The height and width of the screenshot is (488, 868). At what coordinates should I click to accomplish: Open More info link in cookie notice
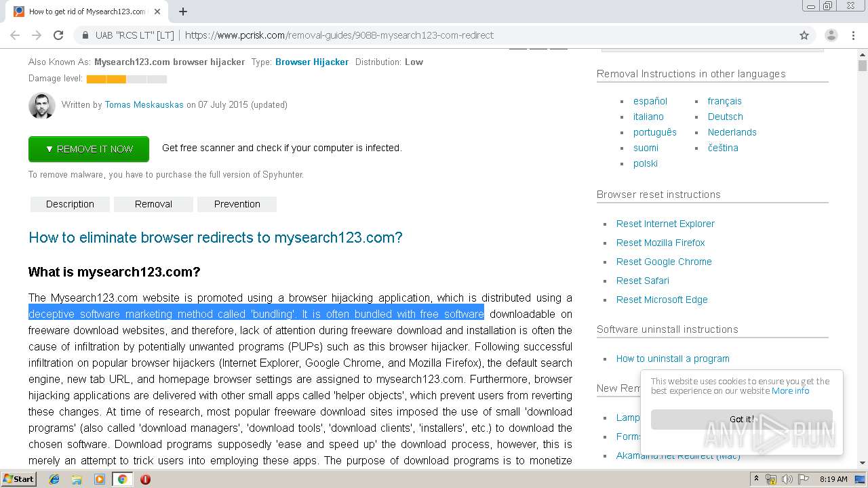pos(790,390)
